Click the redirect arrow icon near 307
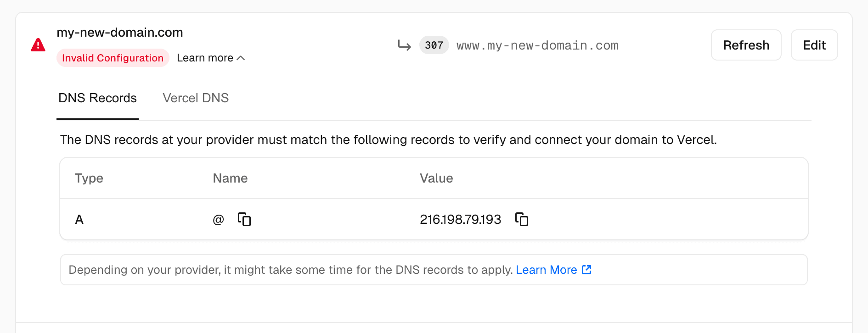 click(404, 45)
